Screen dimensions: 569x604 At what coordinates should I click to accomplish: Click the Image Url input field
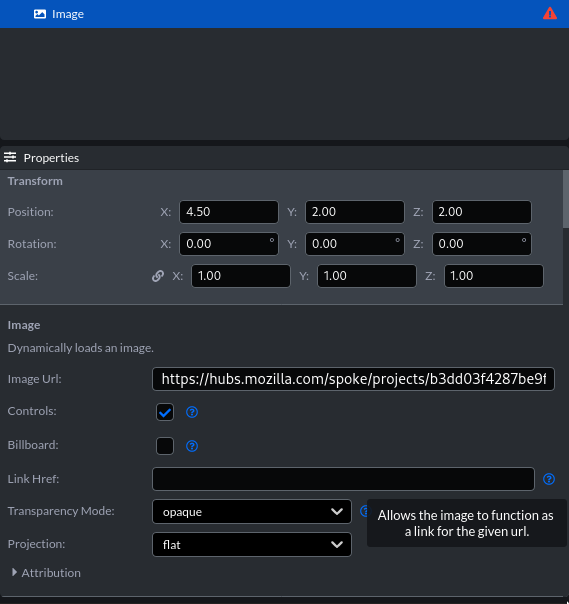pyautogui.click(x=353, y=379)
